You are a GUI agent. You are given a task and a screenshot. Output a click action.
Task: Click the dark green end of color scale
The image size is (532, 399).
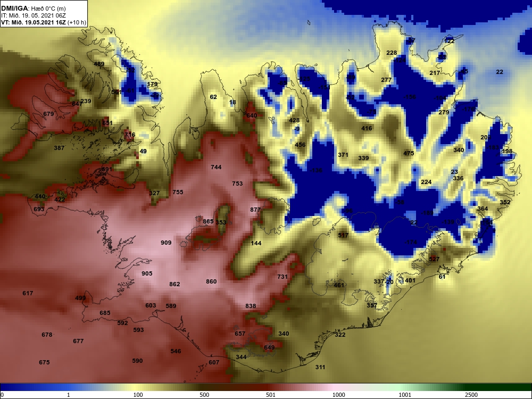pos(499,387)
